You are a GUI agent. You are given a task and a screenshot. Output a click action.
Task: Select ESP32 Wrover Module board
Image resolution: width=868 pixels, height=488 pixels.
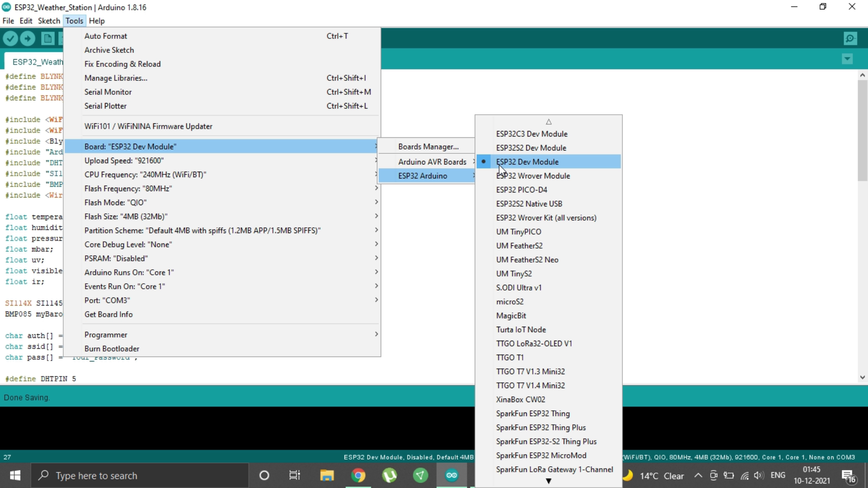pos(549,176)
